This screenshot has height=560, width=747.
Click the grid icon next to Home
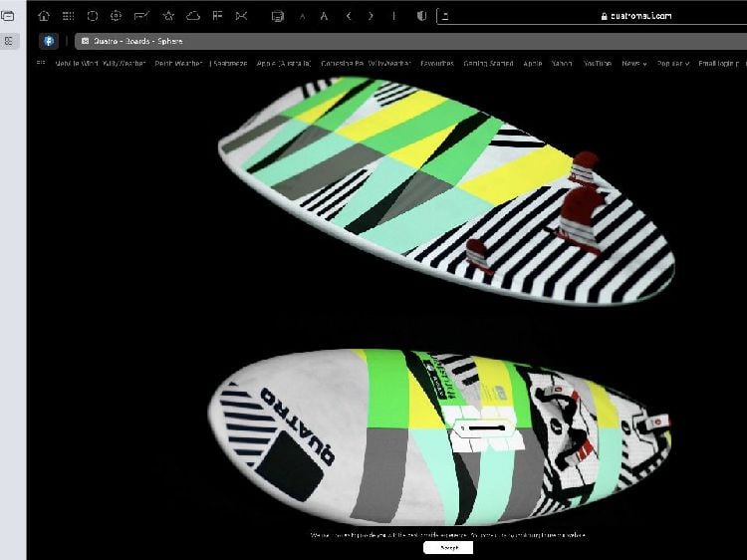point(68,16)
